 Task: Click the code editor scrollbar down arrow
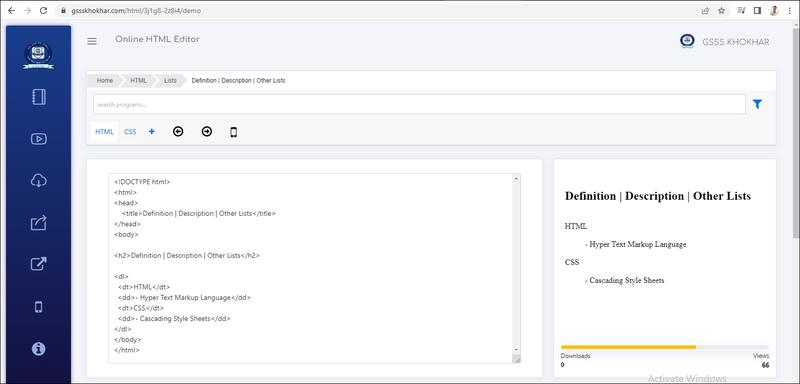coord(516,349)
